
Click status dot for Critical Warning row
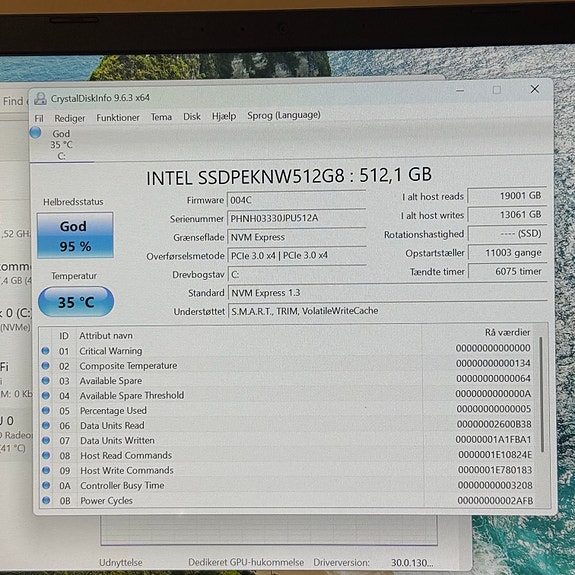pos(45,351)
